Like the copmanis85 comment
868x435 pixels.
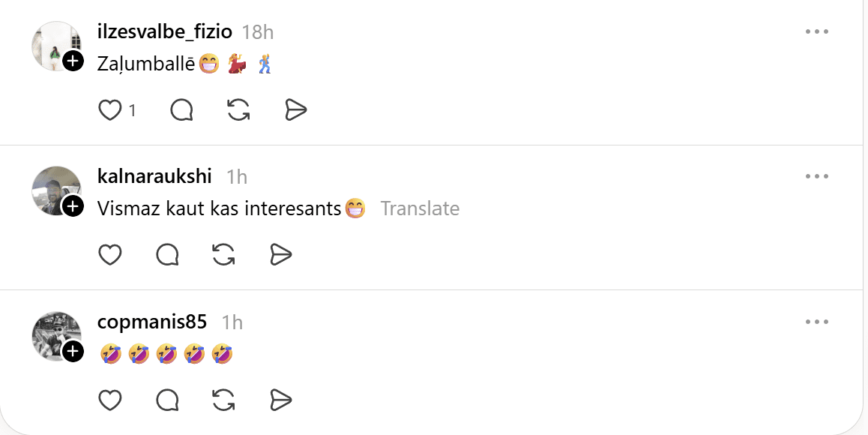(x=110, y=400)
